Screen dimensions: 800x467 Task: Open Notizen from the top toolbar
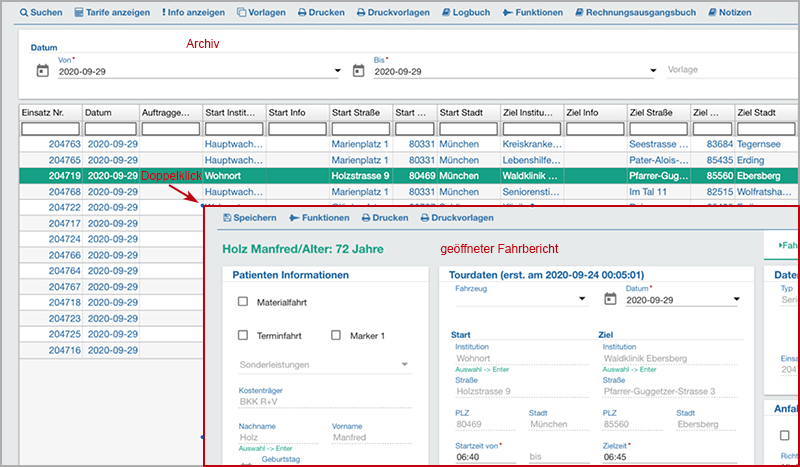(734, 12)
